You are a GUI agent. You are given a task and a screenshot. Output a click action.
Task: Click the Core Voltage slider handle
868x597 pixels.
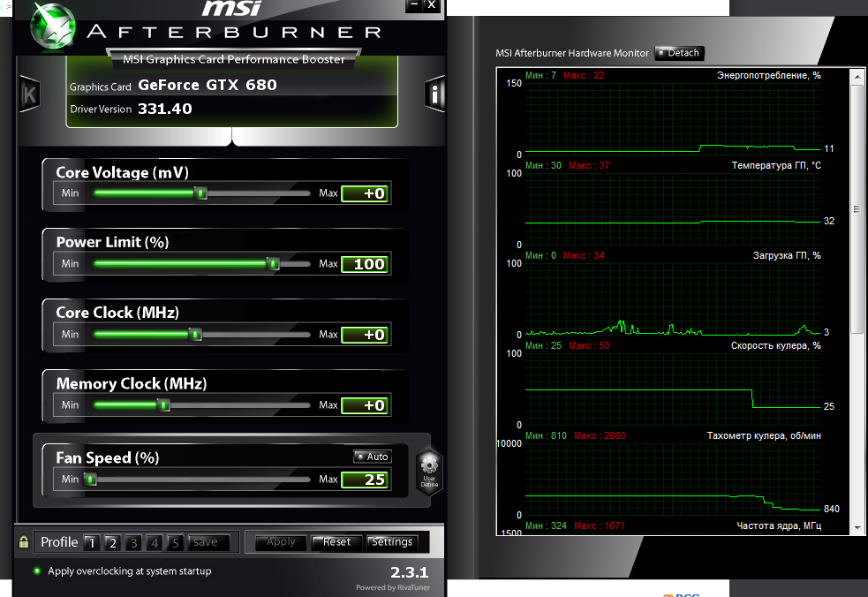coord(201,193)
